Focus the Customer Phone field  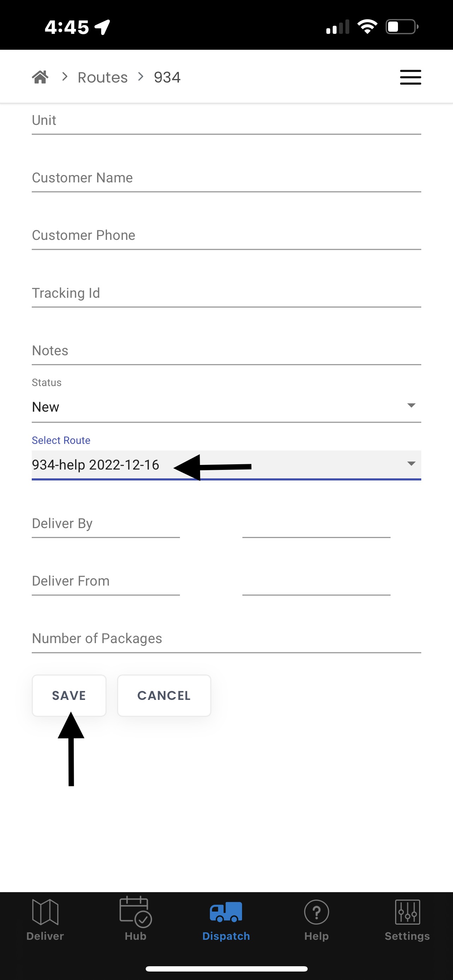pyautogui.click(x=226, y=236)
